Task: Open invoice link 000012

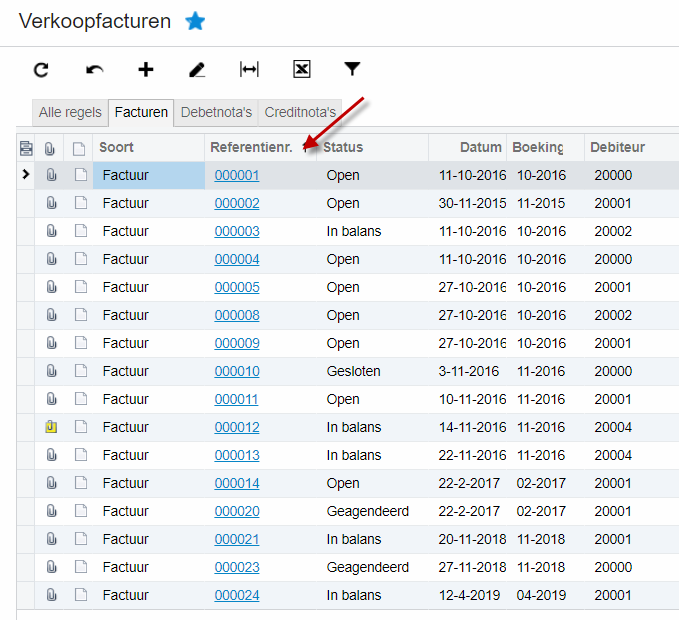Action: [237, 427]
